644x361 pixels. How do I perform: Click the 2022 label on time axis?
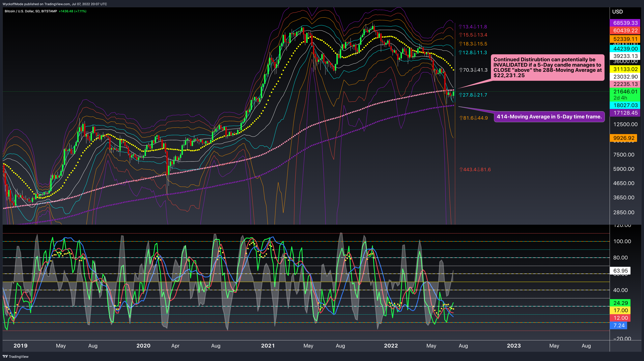pyautogui.click(x=391, y=346)
